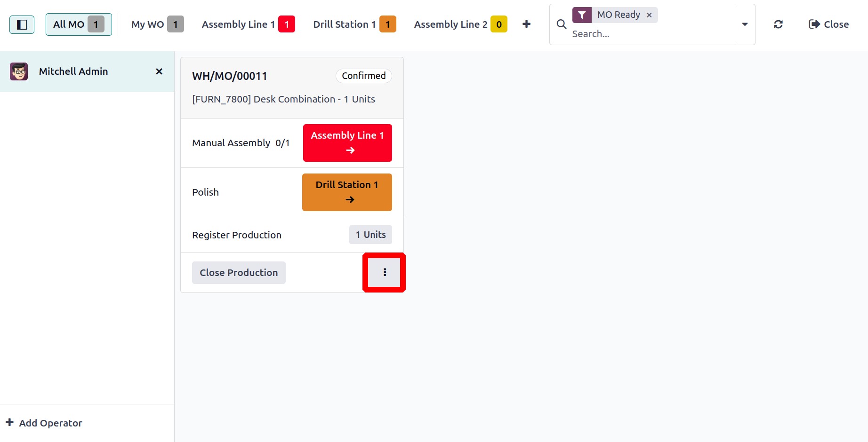Click Mitchell Admin's avatar

(x=19, y=71)
